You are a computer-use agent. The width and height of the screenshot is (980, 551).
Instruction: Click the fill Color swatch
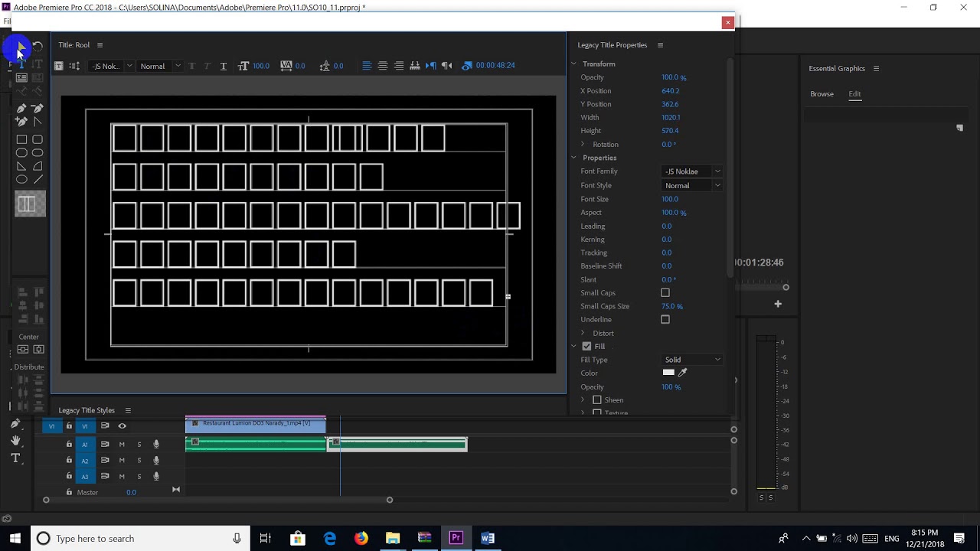(668, 373)
